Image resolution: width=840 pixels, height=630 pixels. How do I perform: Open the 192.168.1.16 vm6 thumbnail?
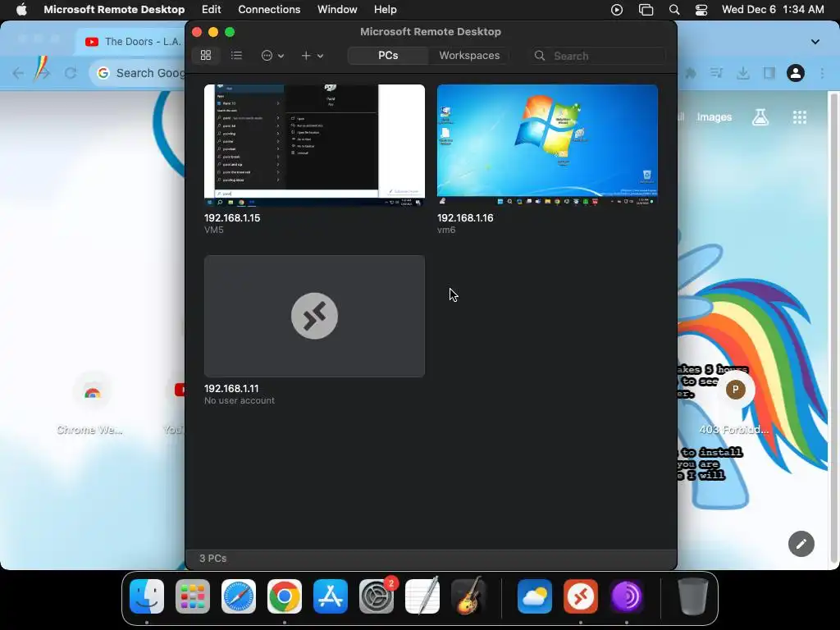(x=547, y=145)
